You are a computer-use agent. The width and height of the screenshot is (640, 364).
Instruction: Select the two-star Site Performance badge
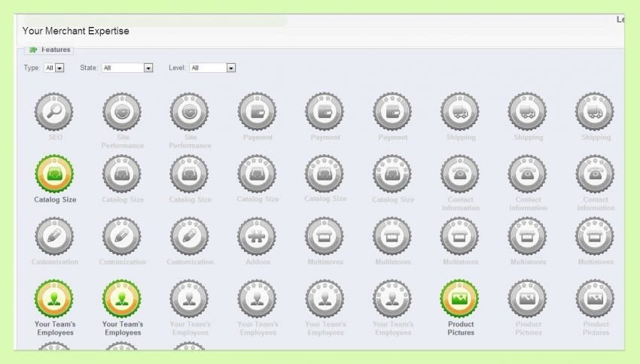[x=190, y=111]
